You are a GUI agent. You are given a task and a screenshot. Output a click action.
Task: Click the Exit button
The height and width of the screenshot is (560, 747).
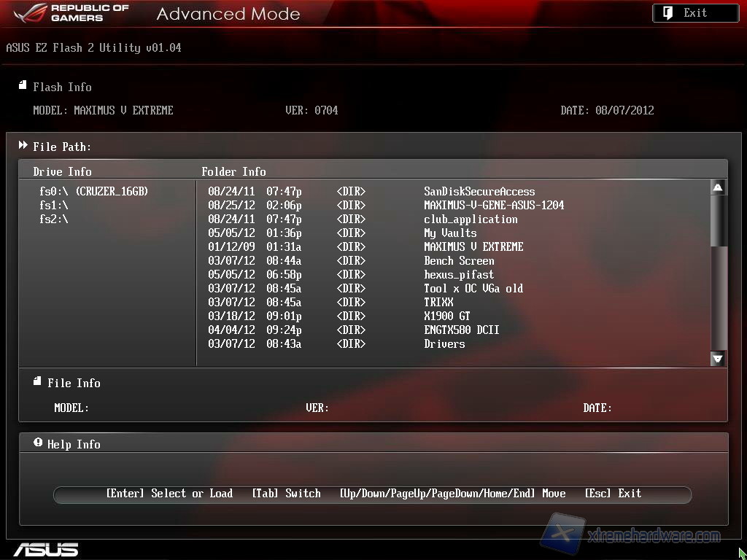(x=695, y=13)
